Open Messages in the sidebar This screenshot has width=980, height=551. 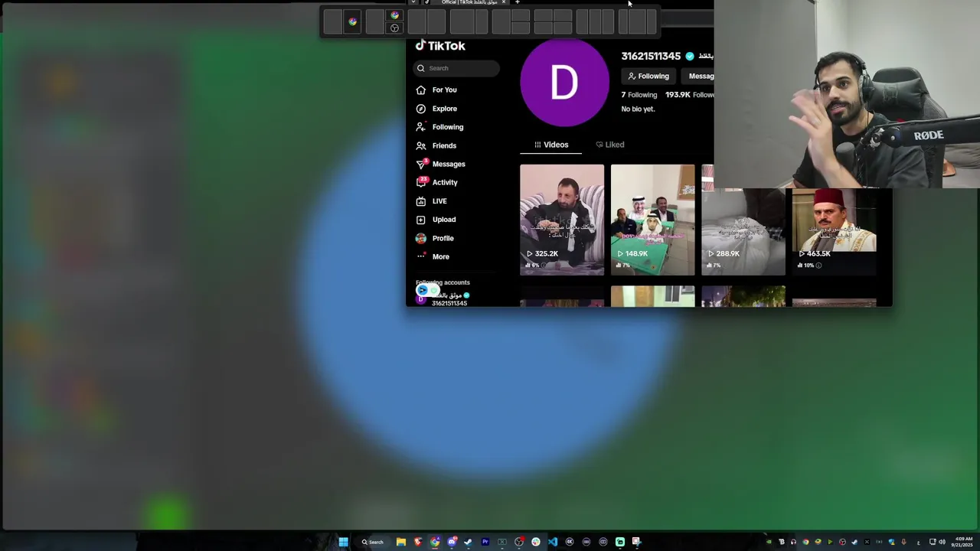pyautogui.click(x=449, y=164)
